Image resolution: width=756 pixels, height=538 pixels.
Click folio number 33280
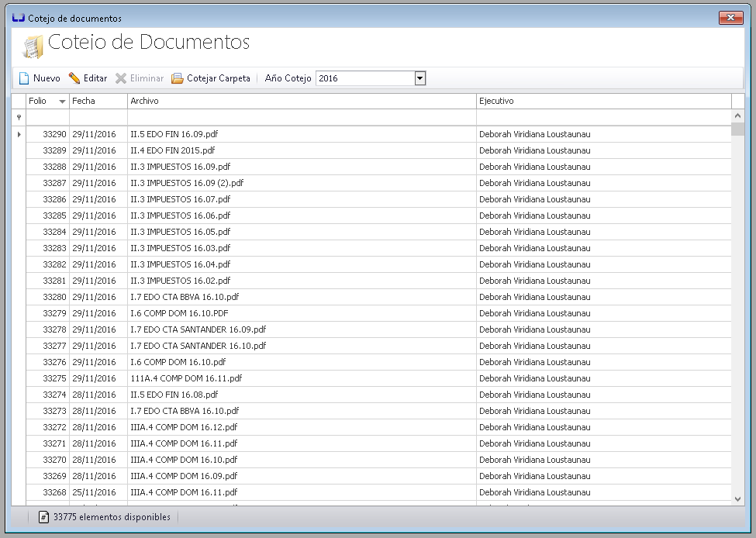coord(54,297)
